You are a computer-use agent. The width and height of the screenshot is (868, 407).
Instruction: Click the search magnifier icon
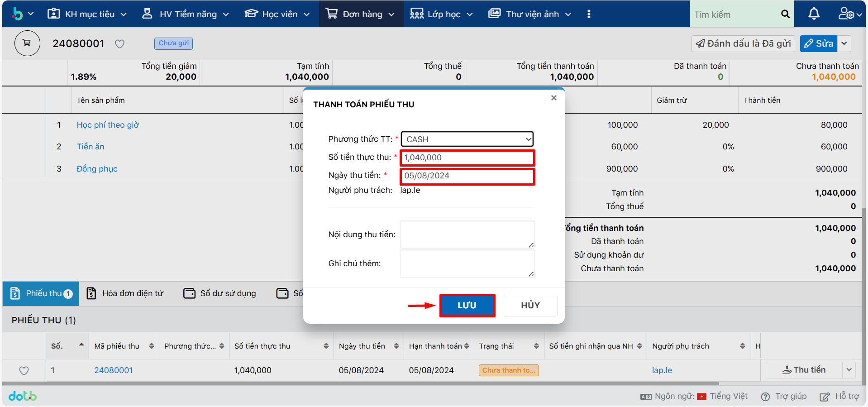tap(785, 14)
